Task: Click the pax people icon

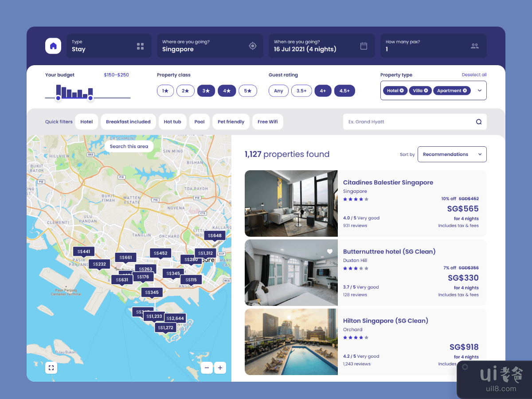Action: (475, 46)
